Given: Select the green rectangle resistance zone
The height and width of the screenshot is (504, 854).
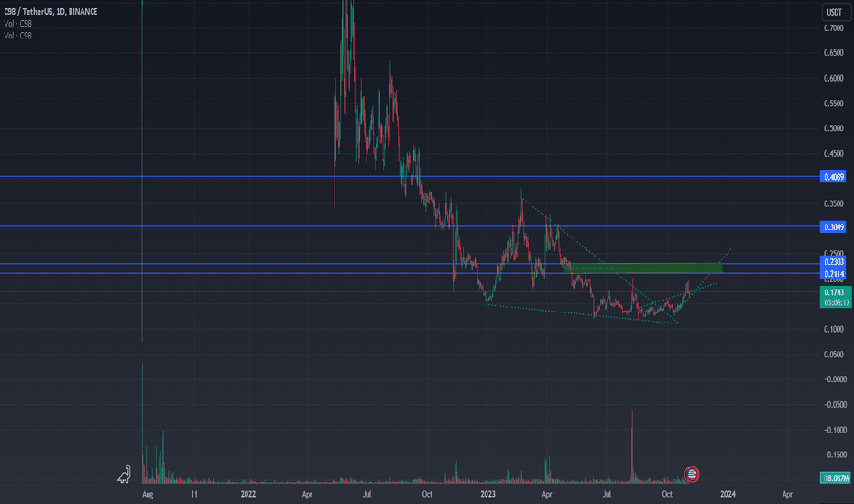Looking at the screenshot, I should (645, 268).
